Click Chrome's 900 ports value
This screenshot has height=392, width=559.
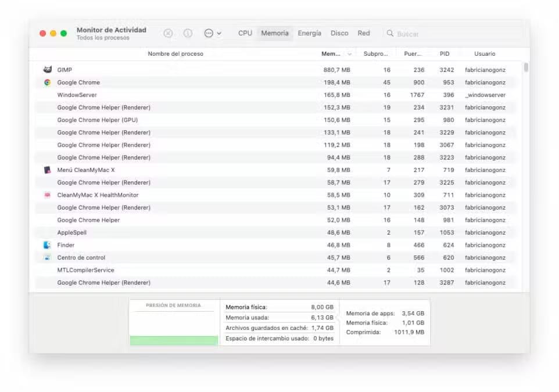pyautogui.click(x=418, y=82)
